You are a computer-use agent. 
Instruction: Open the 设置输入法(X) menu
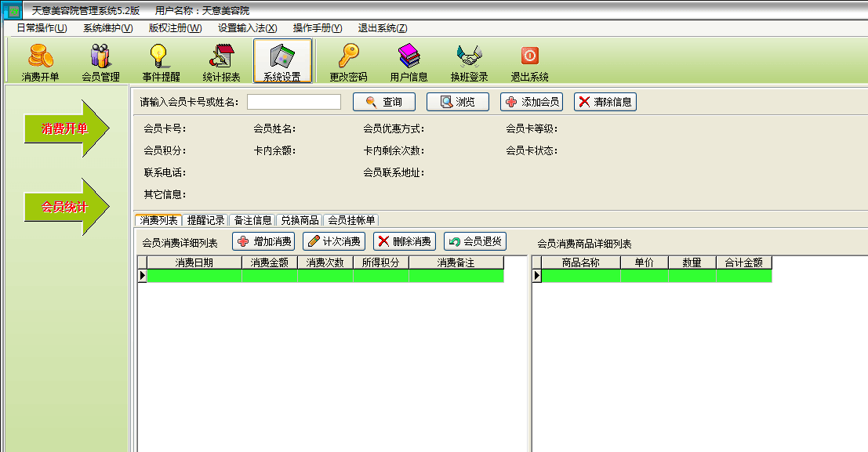pos(248,28)
